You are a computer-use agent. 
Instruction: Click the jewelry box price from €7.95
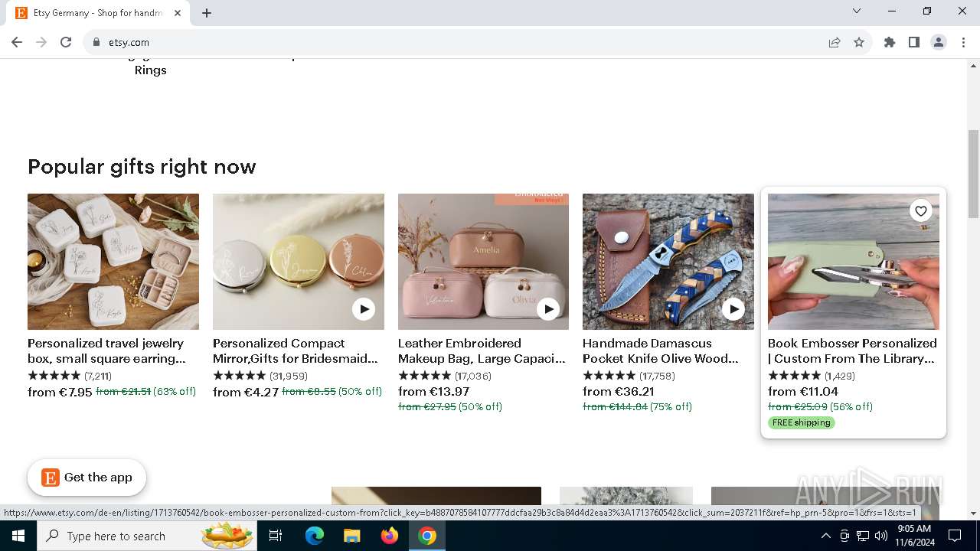[x=60, y=392]
